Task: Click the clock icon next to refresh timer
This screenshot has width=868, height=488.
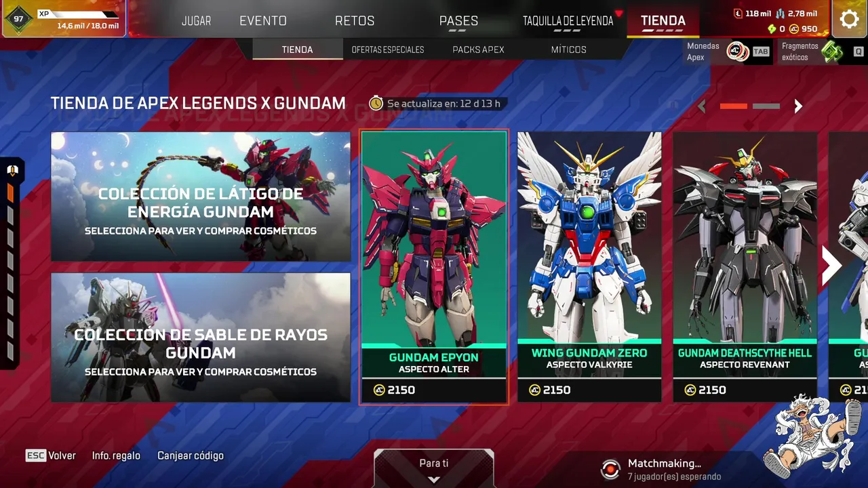Action: 376,104
